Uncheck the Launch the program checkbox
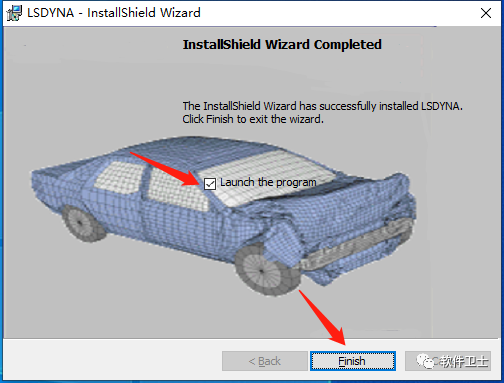Screen dimensions: 504x383 coord(210,183)
